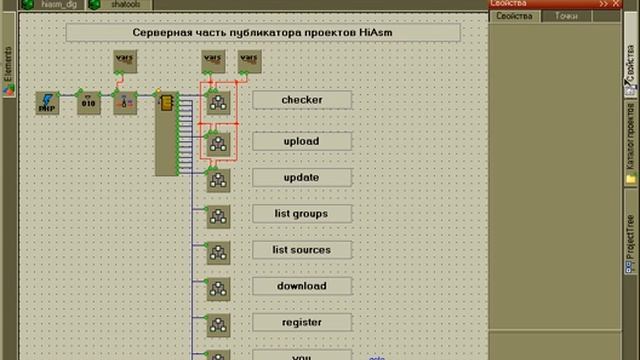Select the checker label block
Screen dimensions: 640x360
tap(302, 100)
